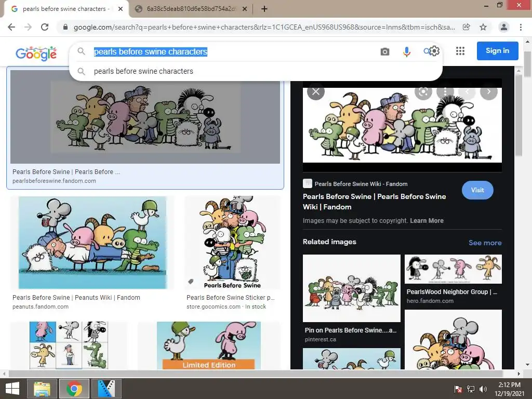Click store.gocomics.com source text
This screenshot has width=532, height=399.
tap(214, 307)
